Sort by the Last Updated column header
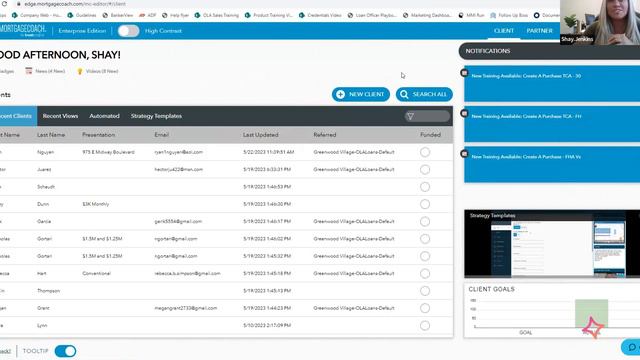640x360 pixels. [x=260, y=135]
